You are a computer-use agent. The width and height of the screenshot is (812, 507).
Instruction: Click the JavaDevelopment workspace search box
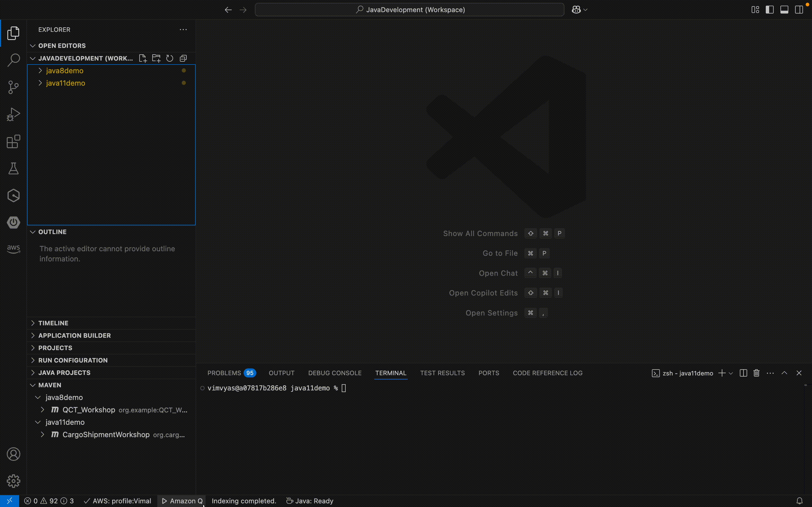click(409, 10)
